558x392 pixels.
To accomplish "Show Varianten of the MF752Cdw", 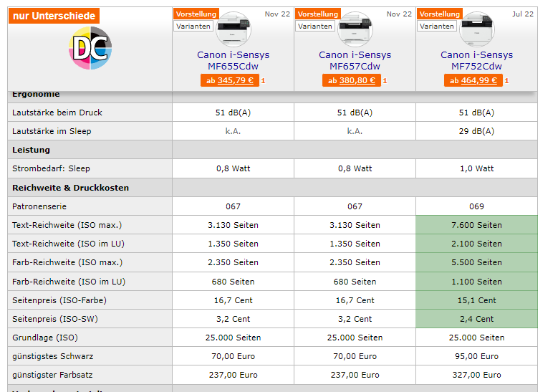I will click(x=437, y=26).
